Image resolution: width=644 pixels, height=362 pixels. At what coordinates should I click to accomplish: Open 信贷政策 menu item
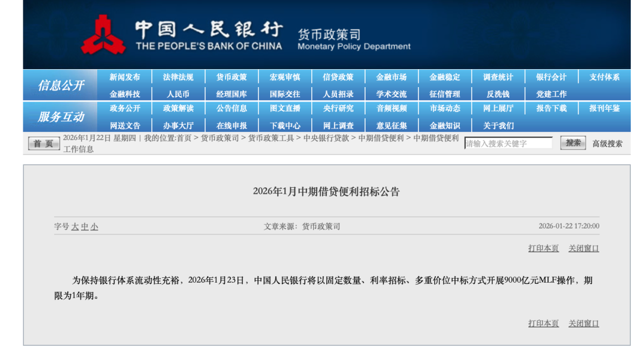point(338,78)
